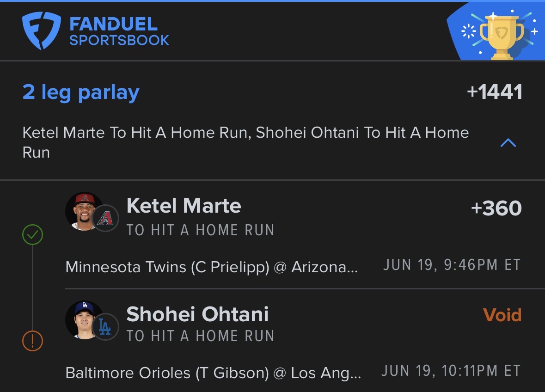The image size is (545, 392).
Task: Click the Dodgers LA team logo
Action: [105, 327]
